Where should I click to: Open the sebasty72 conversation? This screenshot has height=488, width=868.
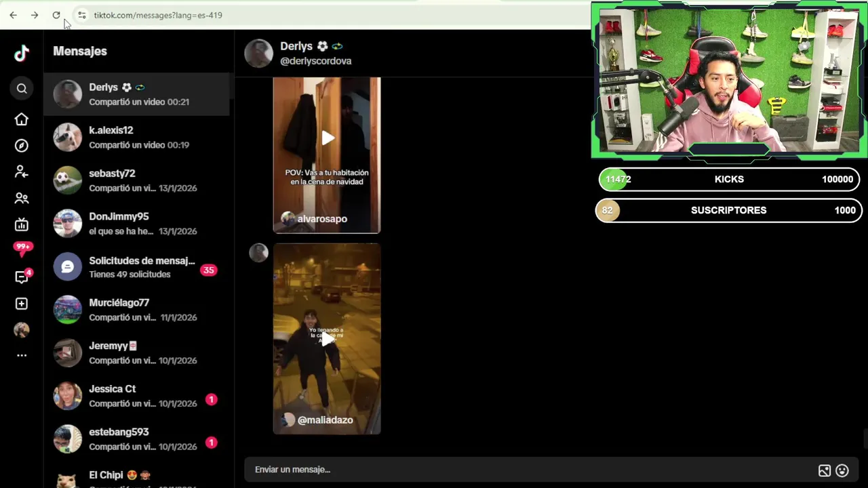pyautogui.click(x=138, y=180)
